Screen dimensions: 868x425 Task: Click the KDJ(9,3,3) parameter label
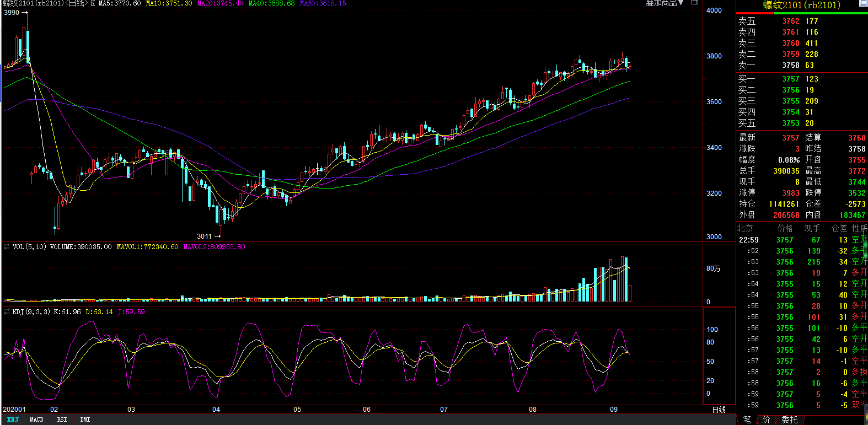click(31, 312)
